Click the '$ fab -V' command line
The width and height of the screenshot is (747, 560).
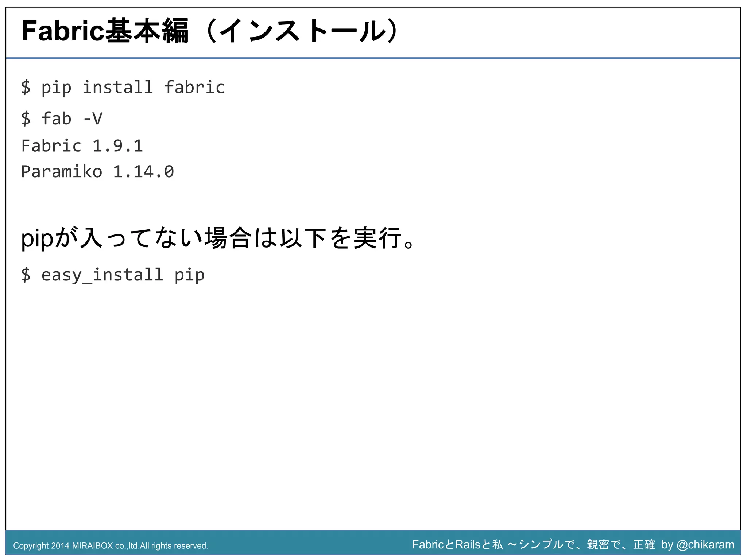click(62, 118)
